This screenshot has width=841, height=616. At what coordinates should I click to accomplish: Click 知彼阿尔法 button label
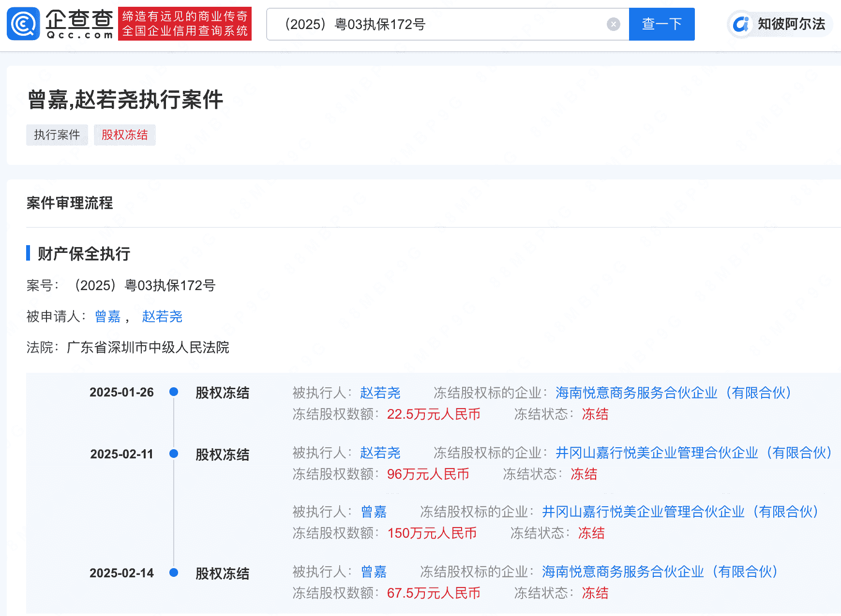(791, 24)
